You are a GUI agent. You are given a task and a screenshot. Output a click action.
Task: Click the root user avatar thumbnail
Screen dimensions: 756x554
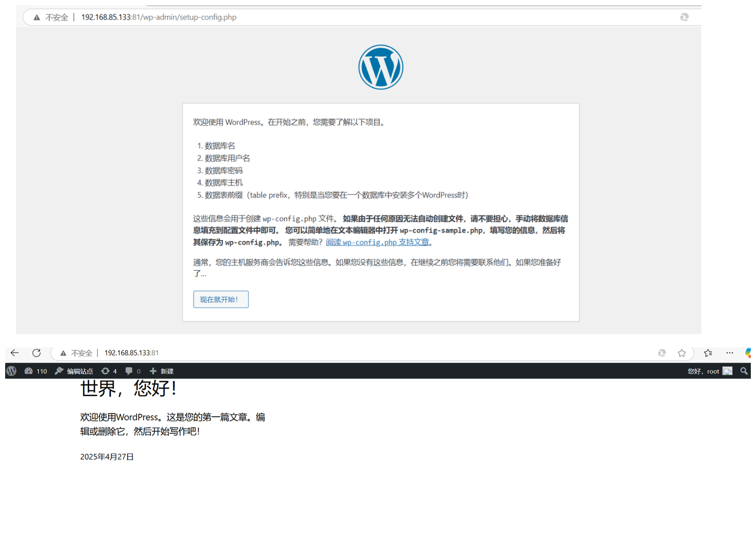[728, 371]
